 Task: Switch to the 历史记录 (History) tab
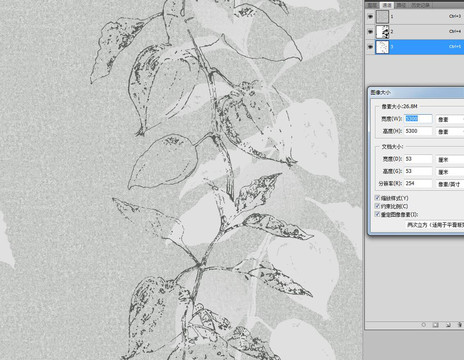click(x=420, y=5)
